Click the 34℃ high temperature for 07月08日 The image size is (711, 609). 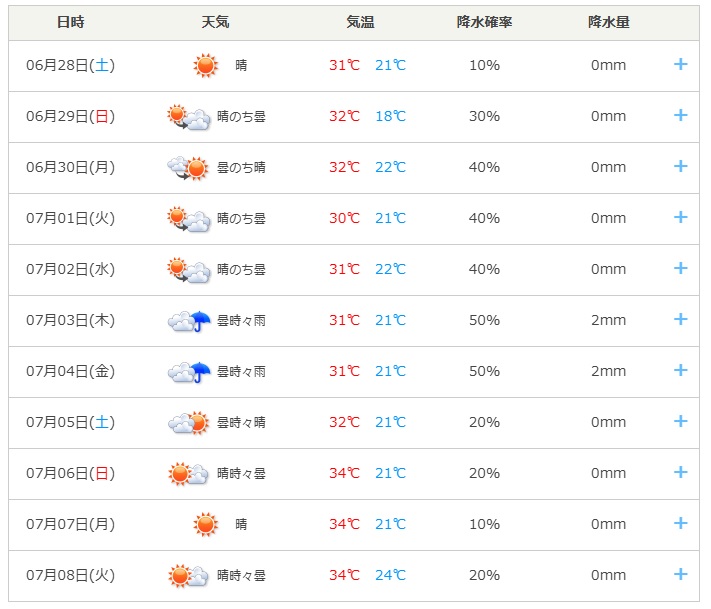coord(344,575)
